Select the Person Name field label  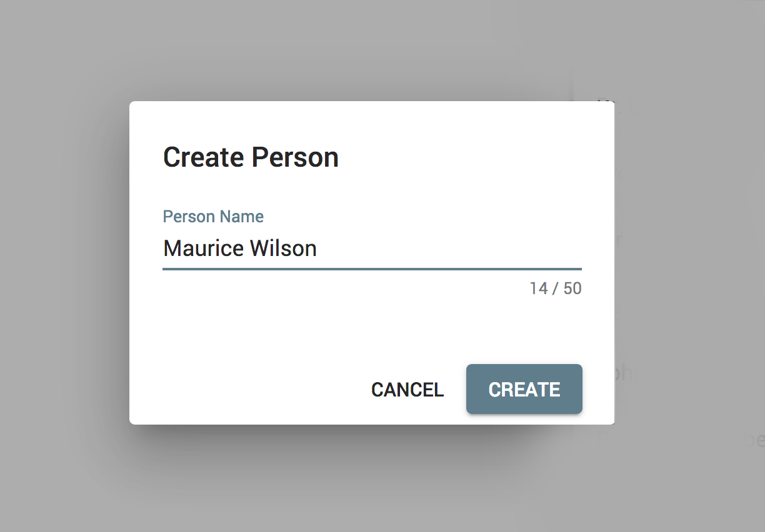(x=213, y=216)
